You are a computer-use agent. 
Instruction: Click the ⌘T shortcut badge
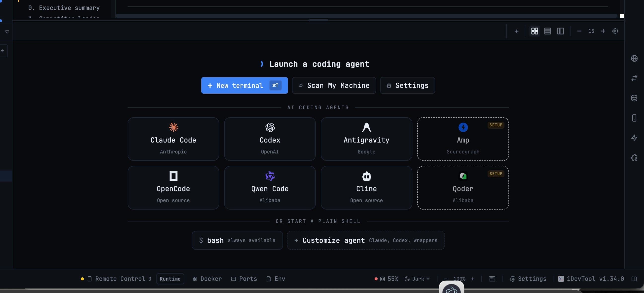(275, 85)
